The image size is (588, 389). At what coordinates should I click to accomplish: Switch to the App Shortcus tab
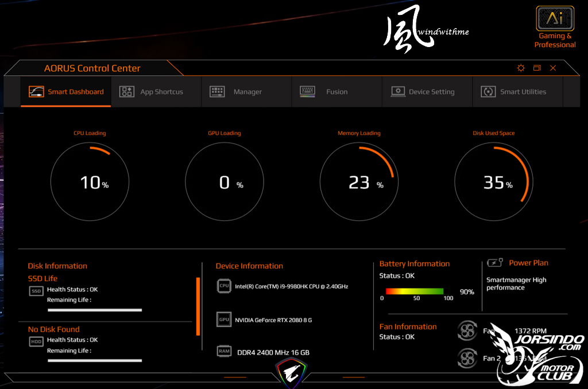point(156,92)
